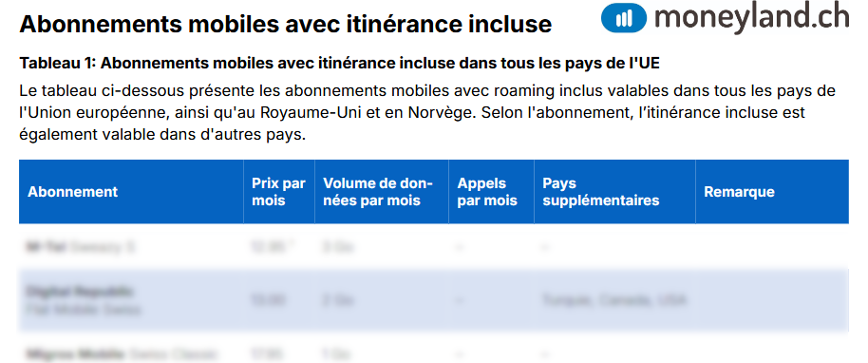Click the Volume de données par mois header

point(378,192)
